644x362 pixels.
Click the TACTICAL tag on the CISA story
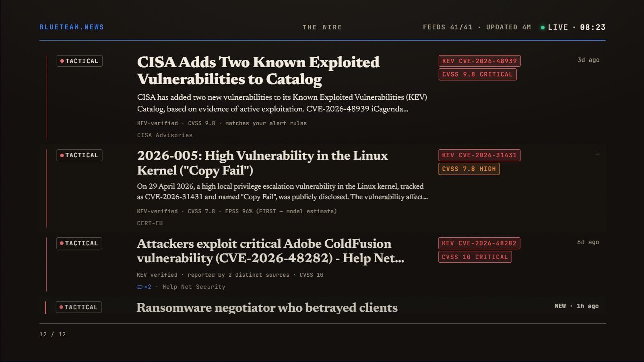point(80,61)
